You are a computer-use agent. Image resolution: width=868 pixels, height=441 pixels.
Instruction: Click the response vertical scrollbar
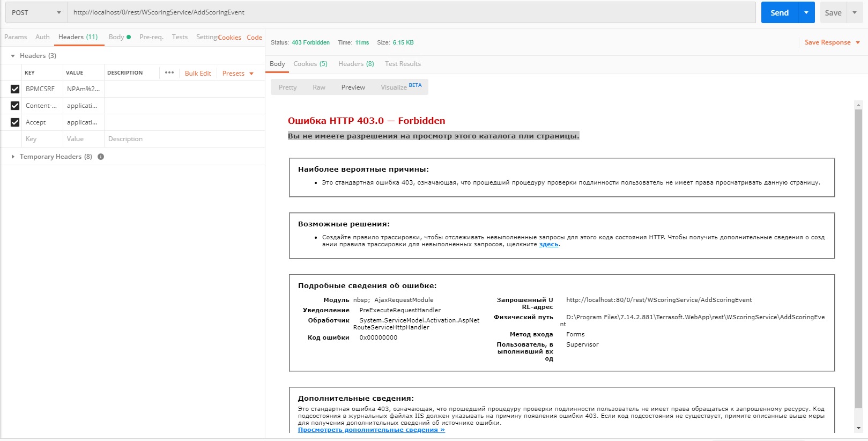[x=858, y=259]
